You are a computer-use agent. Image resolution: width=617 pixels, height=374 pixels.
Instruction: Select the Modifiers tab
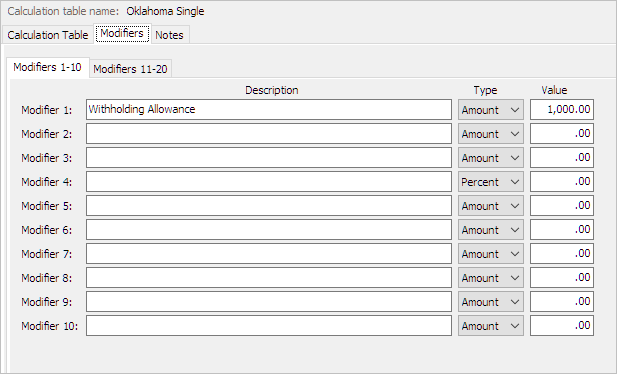[122, 33]
